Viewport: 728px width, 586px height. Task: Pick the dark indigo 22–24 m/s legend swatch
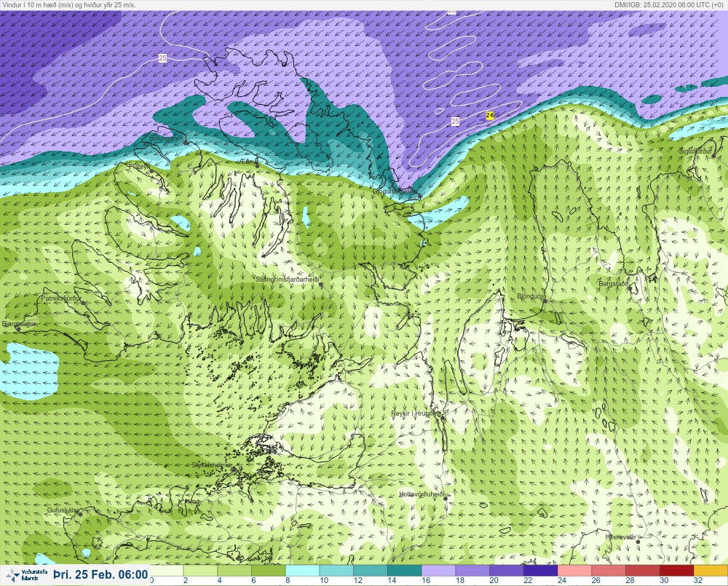[x=540, y=570]
